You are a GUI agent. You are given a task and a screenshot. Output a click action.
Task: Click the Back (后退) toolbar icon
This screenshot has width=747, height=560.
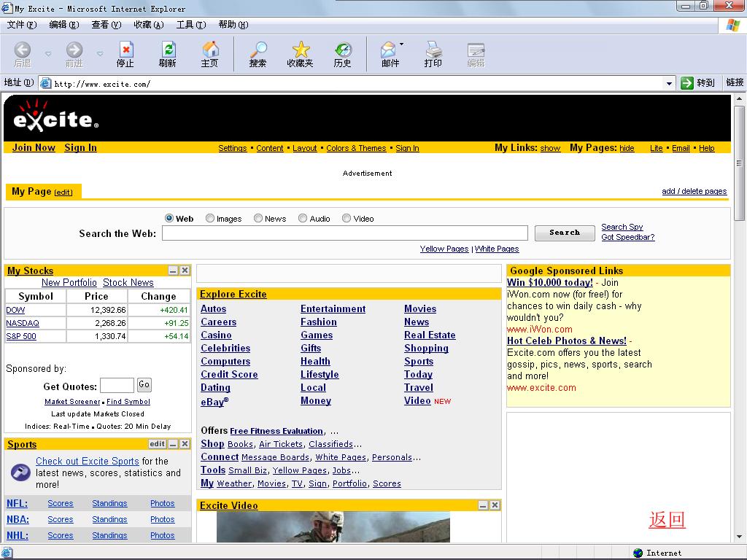23,50
